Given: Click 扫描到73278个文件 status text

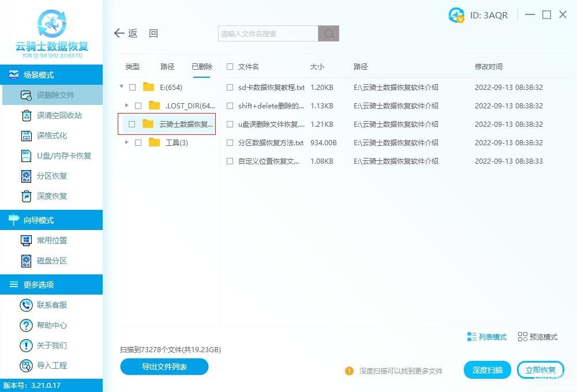Looking at the screenshot, I should pos(170,349).
